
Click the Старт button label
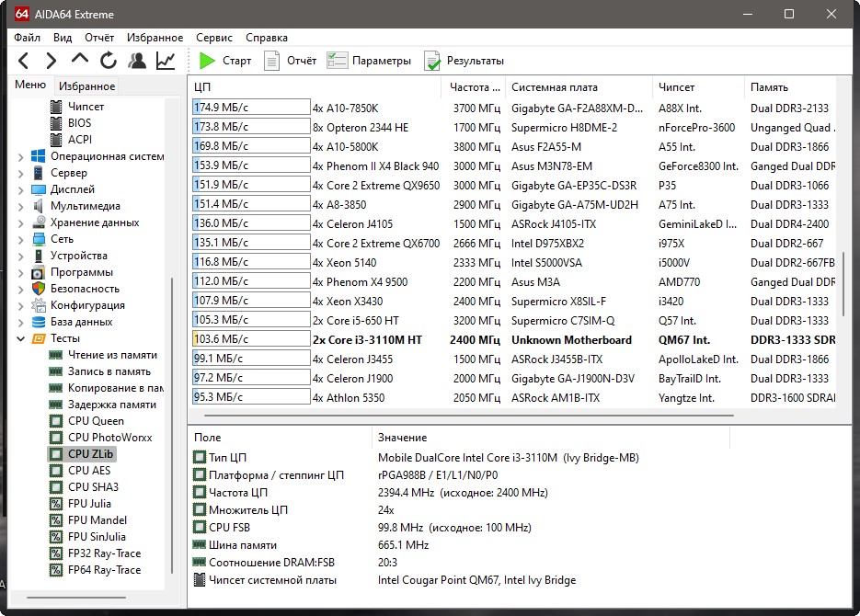click(x=237, y=61)
